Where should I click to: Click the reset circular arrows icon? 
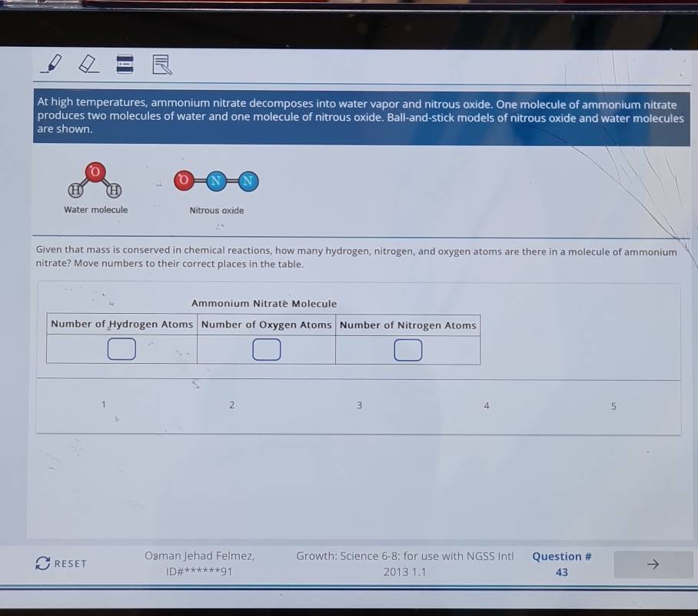(43, 564)
